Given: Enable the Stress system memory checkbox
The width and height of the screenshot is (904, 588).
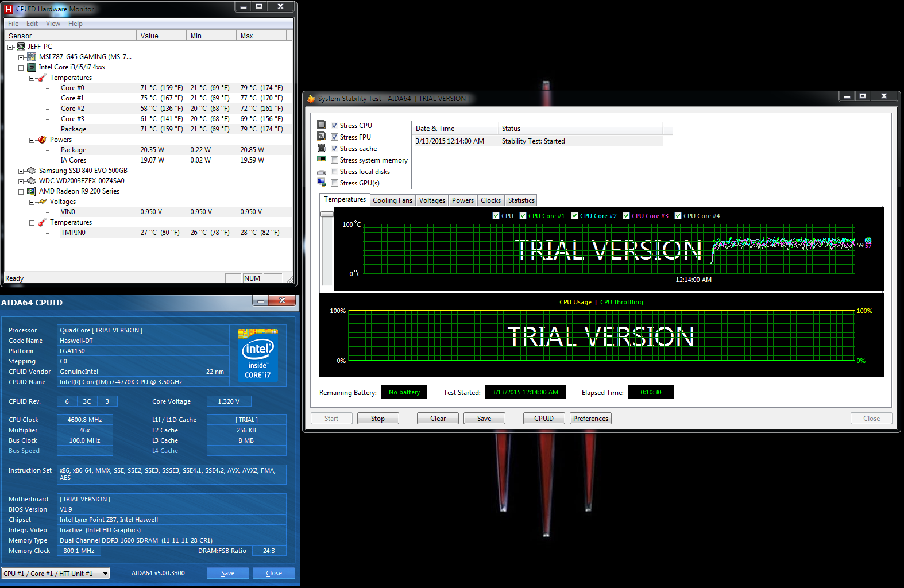Looking at the screenshot, I should (x=335, y=160).
